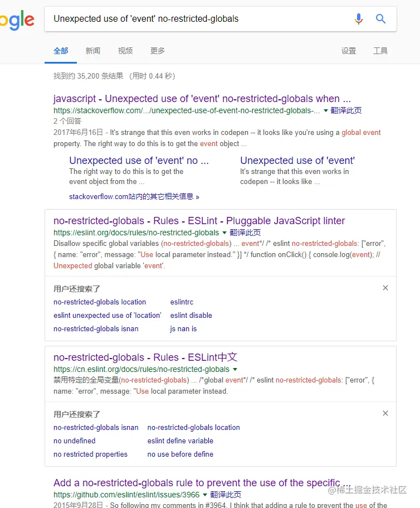Open 工具 tools menu
This screenshot has height=508, width=420.
(x=380, y=51)
